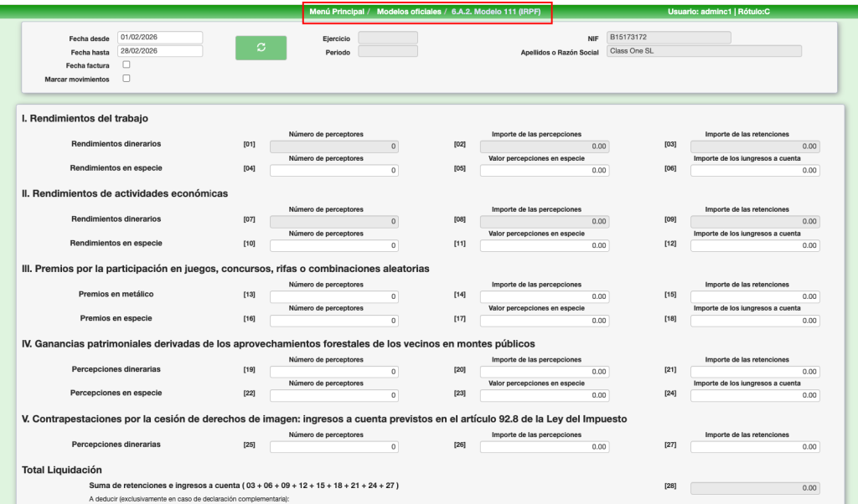Click the green refresh icon button
Image resolution: width=858 pixels, height=504 pixels.
(261, 48)
